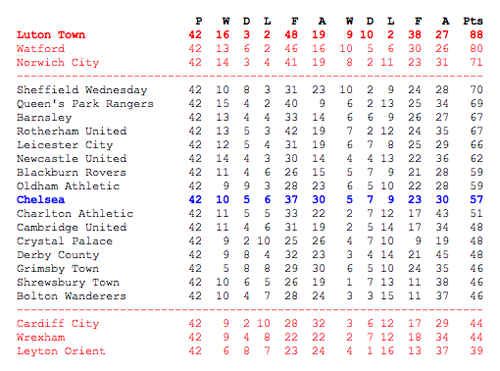The width and height of the screenshot is (500, 371).
Task: Click Queen's Park Rangers text
Action: [85, 104]
